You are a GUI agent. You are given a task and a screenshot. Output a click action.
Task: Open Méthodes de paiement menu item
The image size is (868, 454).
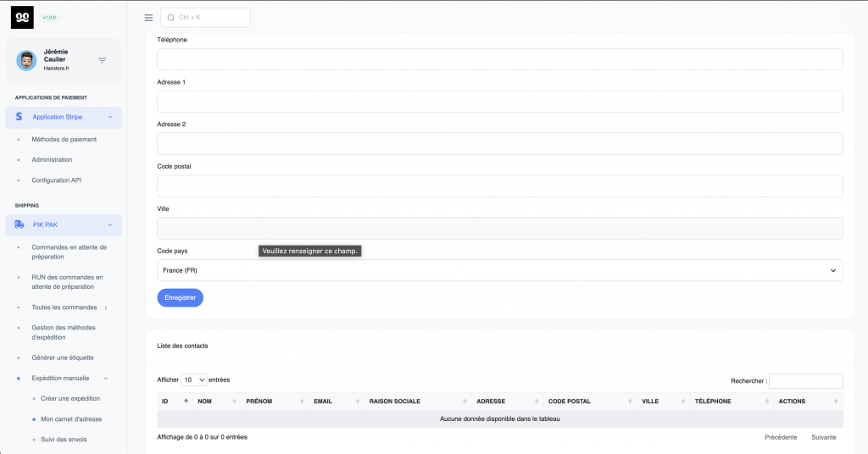(64, 139)
